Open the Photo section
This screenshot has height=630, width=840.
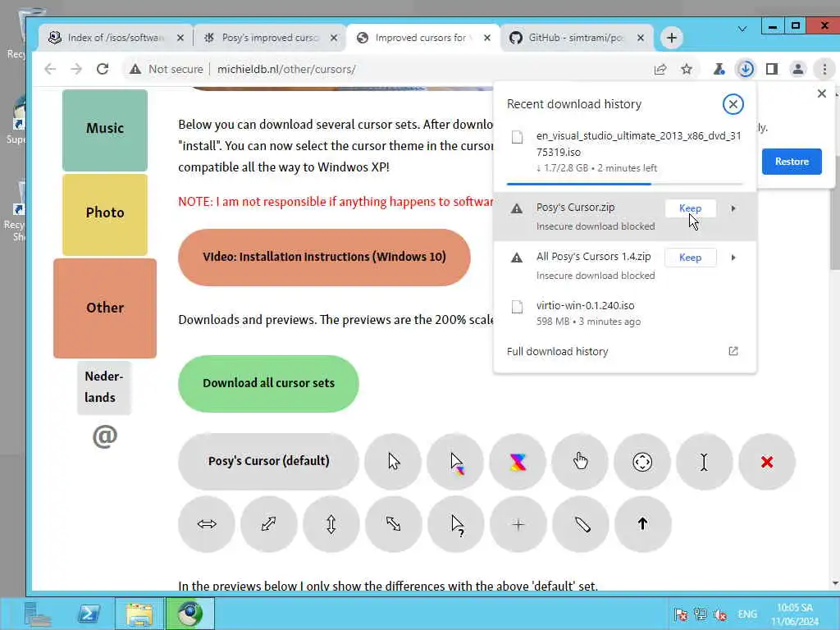[105, 214]
